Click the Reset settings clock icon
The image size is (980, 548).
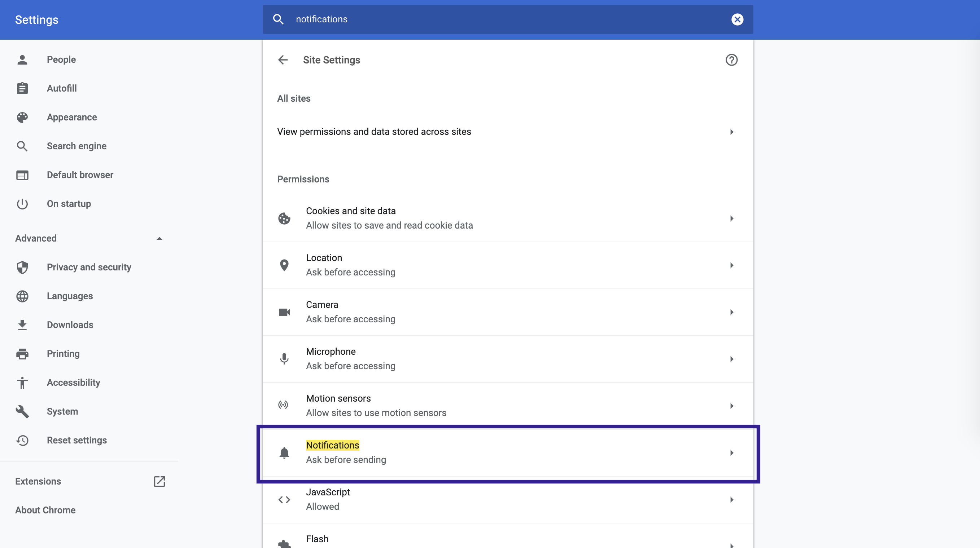pyautogui.click(x=22, y=441)
